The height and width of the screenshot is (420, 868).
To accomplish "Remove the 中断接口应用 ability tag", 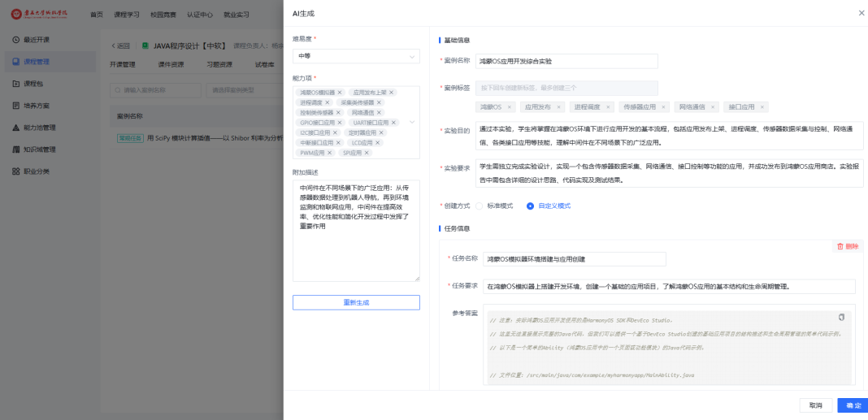I will pos(339,143).
